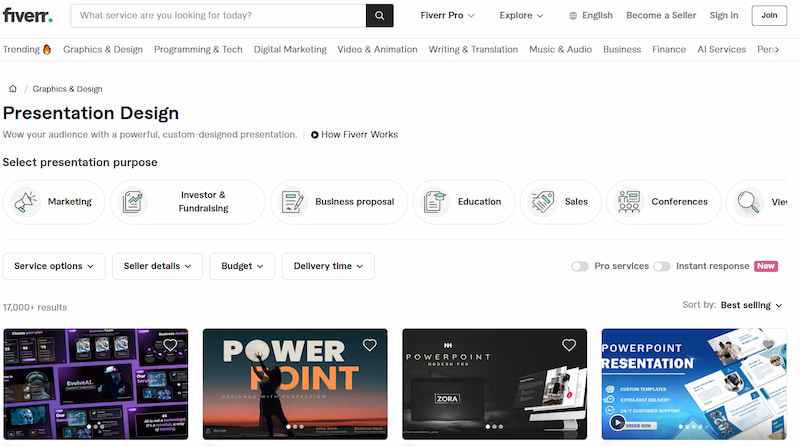Image resolution: width=800 pixels, height=446 pixels.
Task: Select the Sales purpose chip
Action: [x=561, y=202]
